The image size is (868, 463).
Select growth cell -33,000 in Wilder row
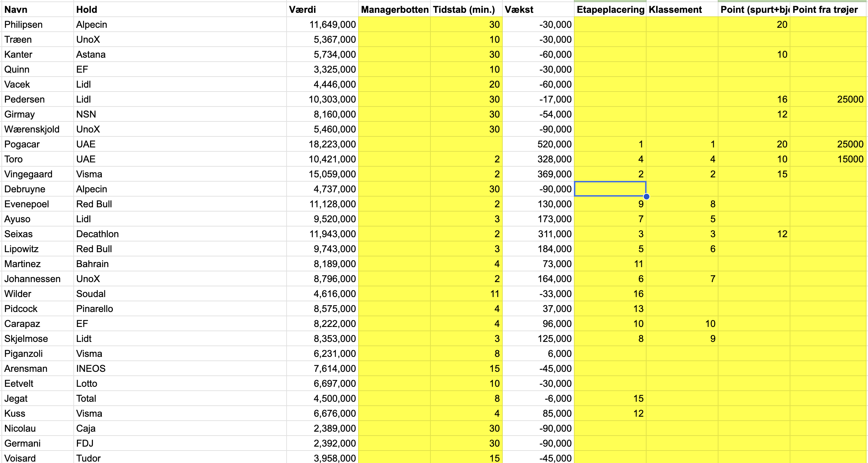click(538, 294)
